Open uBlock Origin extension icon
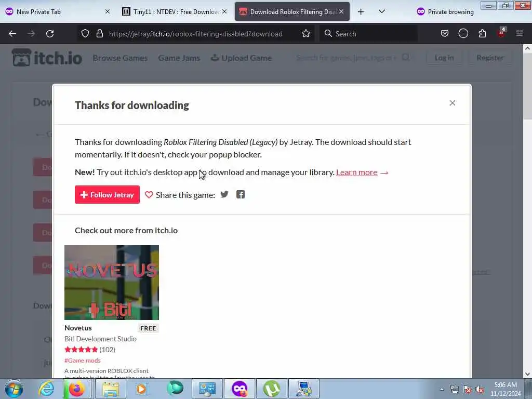Viewport: 532px width, 399px height. coord(501,33)
